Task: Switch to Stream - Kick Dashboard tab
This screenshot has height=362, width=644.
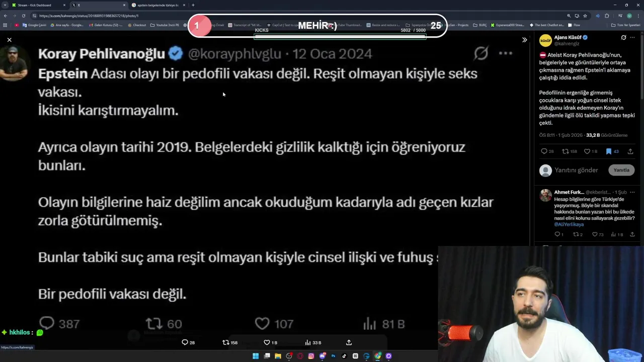Action: click(x=38, y=5)
